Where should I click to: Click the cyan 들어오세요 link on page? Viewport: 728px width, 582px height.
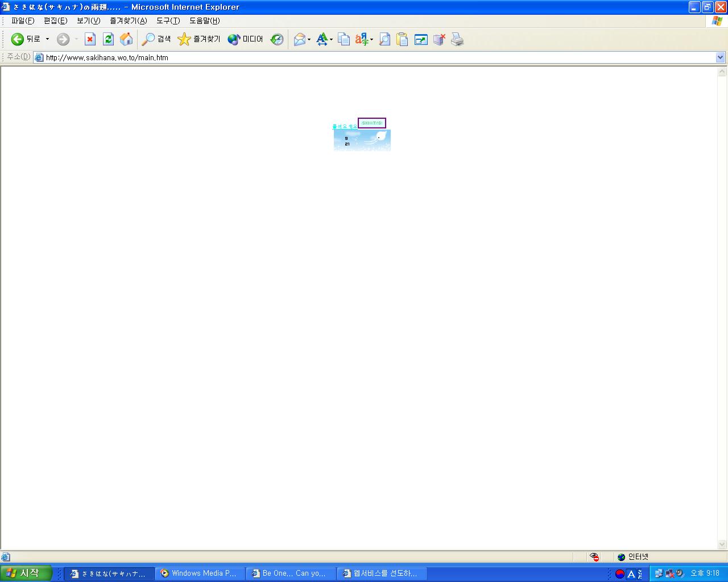click(x=345, y=126)
